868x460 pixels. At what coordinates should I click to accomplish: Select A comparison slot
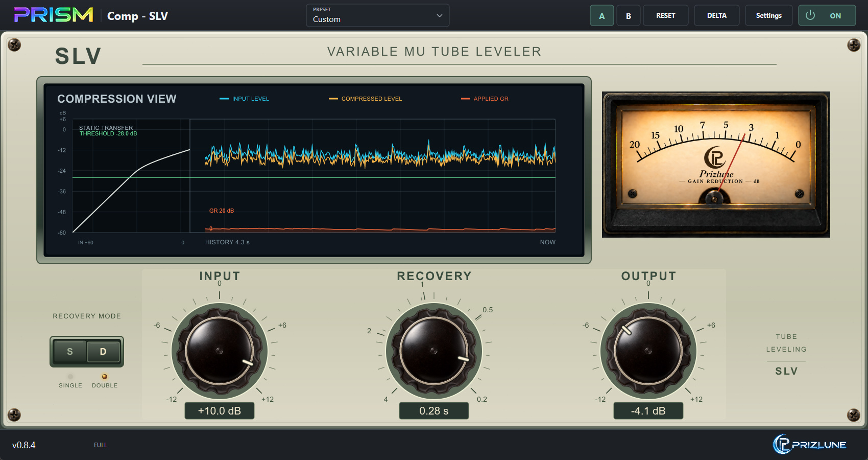point(602,15)
